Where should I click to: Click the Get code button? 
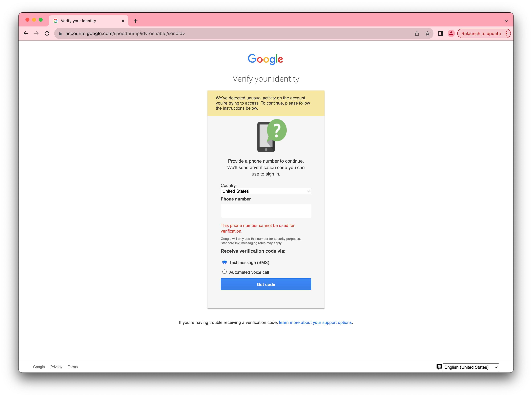click(266, 284)
